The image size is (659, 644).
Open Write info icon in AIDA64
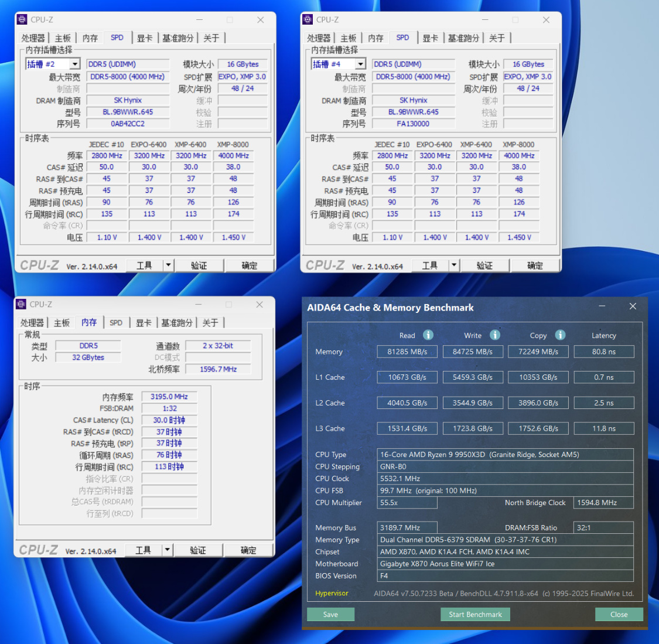(x=495, y=335)
